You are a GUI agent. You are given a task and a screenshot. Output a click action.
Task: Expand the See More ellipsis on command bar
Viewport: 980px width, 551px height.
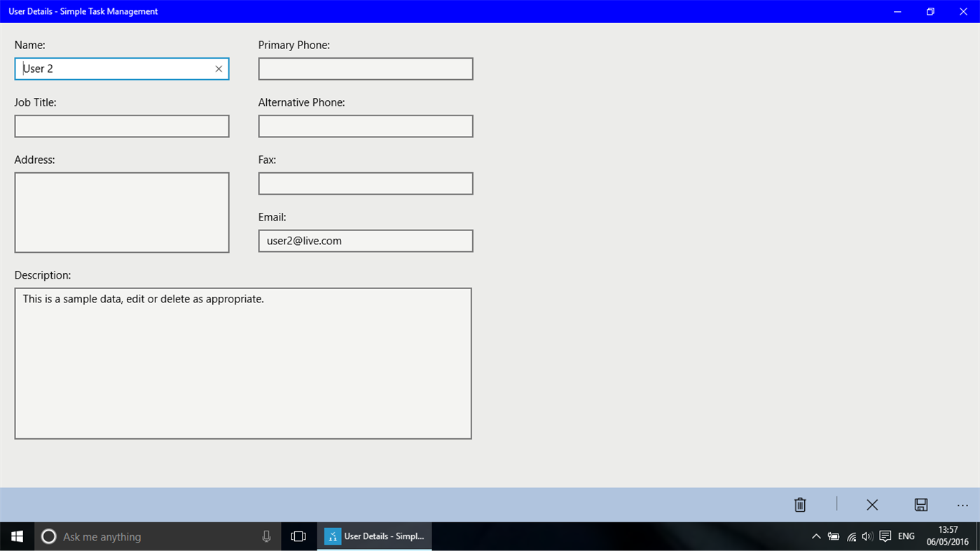962,504
